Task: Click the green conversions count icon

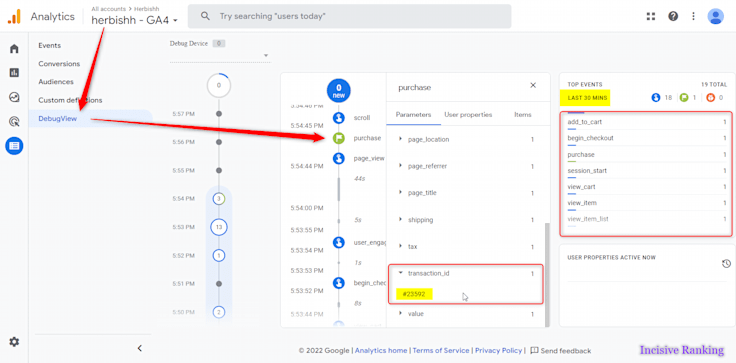Action: point(683,98)
